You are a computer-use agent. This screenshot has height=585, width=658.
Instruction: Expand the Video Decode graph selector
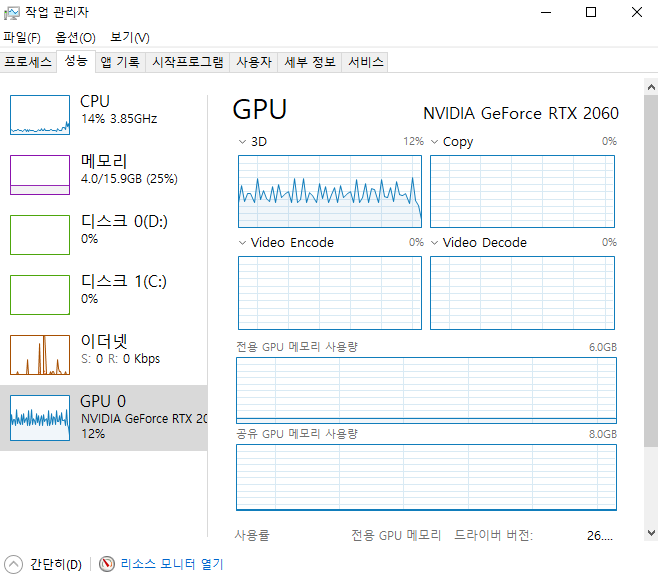coord(435,243)
